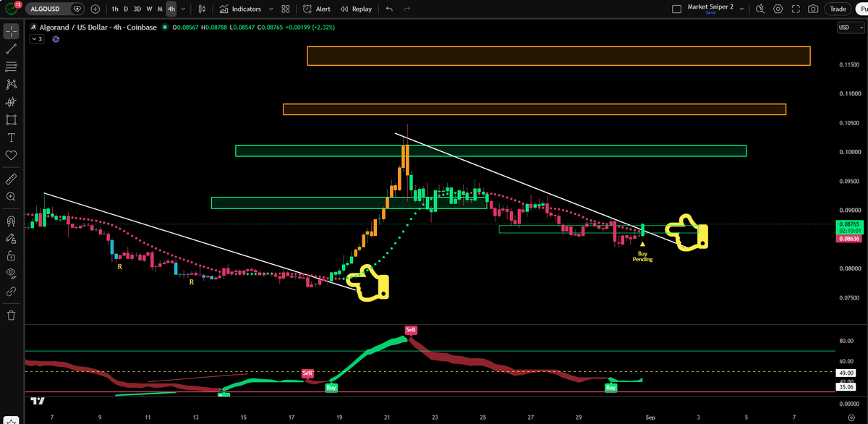Toggle the market status indicator dot

(x=165, y=27)
